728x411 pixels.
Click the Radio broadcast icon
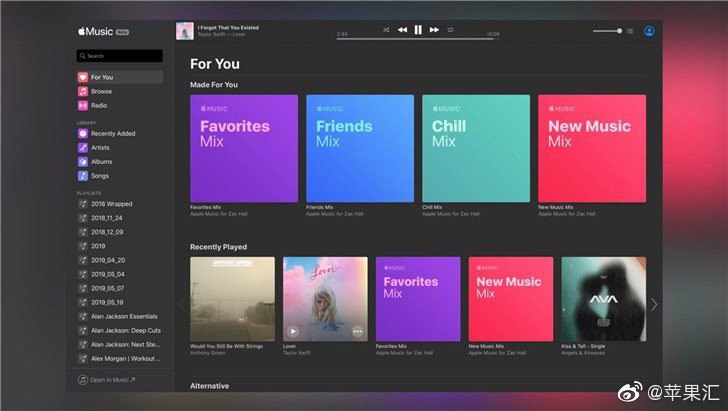click(x=83, y=105)
